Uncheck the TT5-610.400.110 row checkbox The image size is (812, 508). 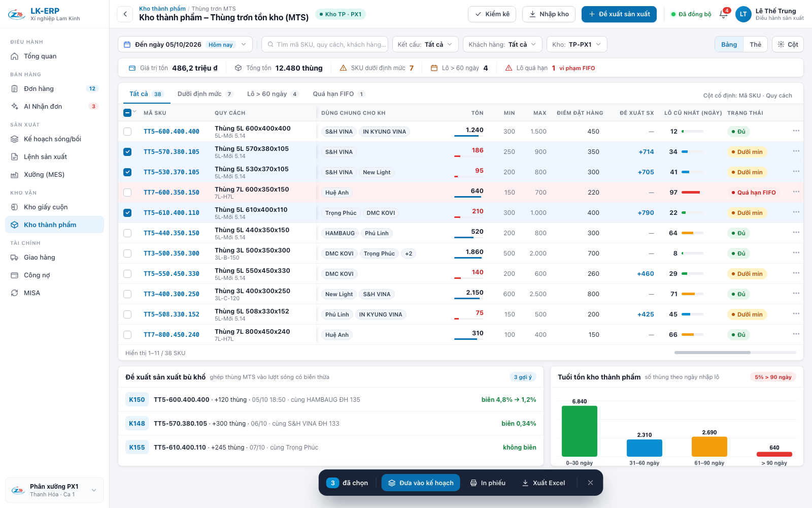(x=127, y=213)
